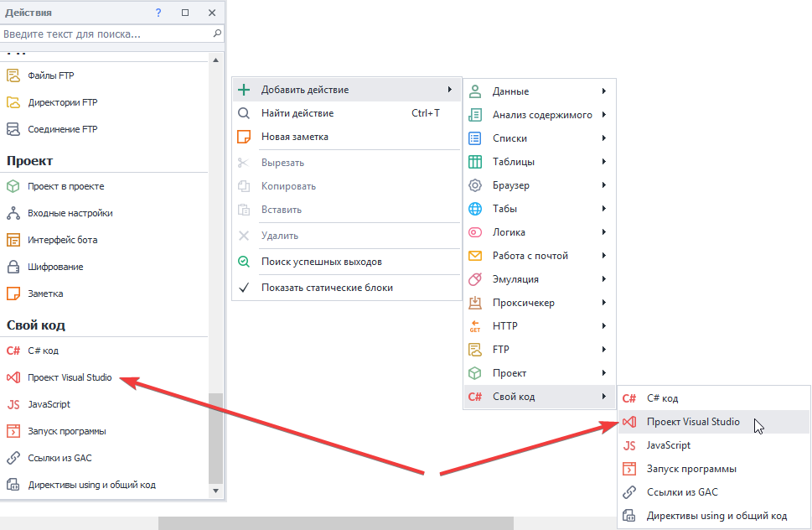Image resolution: width=812 pixels, height=530 pixels.
Task: Expand the Логика submenu arrow
Action: coord(603,232)
